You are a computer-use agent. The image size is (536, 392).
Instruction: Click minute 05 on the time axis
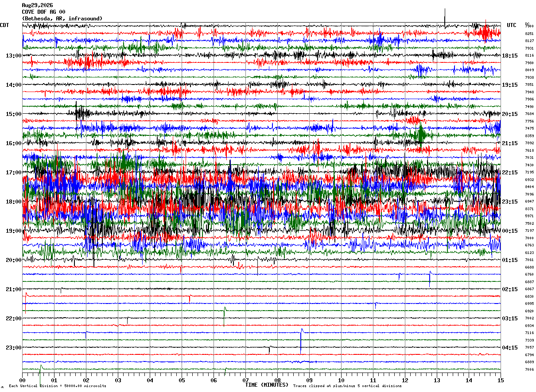[182, 380]
